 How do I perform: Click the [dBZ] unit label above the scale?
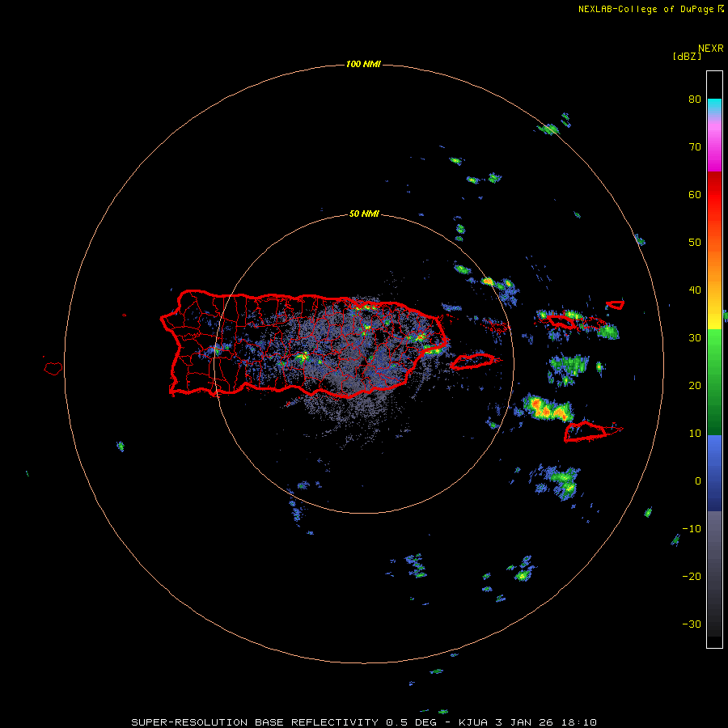[687, 57]
